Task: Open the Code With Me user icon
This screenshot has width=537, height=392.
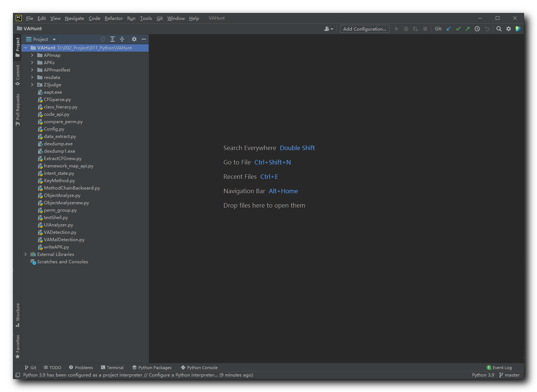Action: (x=328, y=29)
